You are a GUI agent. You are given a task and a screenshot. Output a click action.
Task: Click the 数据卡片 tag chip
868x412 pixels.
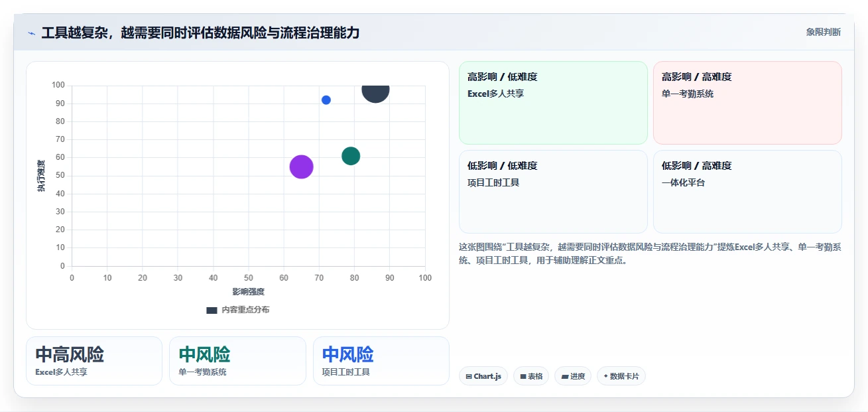tap(621, 376)
